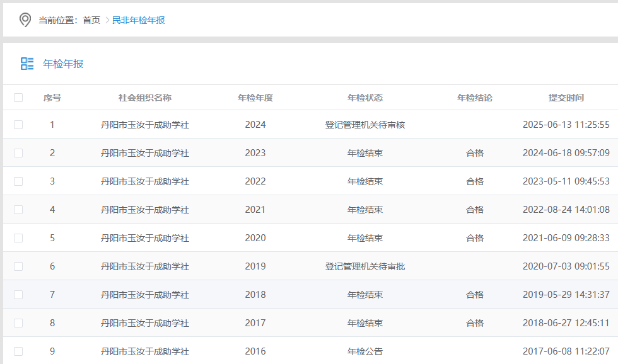Screen dimensions: 618x364
Task: Click 登记管理机关待审核 status in row 1
Action: click(365, 125)
